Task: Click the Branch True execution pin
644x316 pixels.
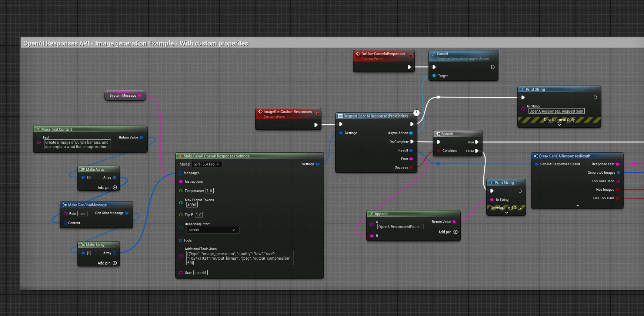Action: 477,142
